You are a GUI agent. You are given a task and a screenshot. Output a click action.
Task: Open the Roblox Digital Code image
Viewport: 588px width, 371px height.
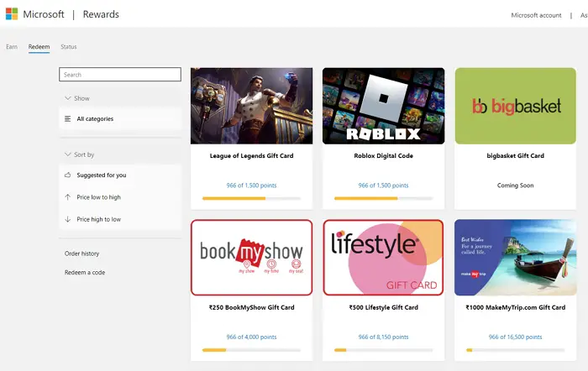tap(384, 106)
